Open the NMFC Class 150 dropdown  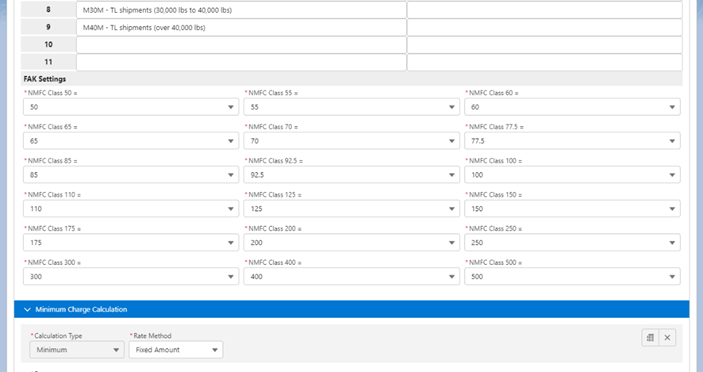pyautogui.click(x=573, y=208)
